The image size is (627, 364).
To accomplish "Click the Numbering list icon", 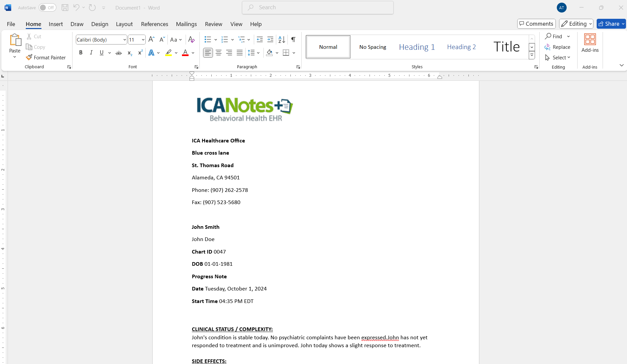I will click(225, 40).
